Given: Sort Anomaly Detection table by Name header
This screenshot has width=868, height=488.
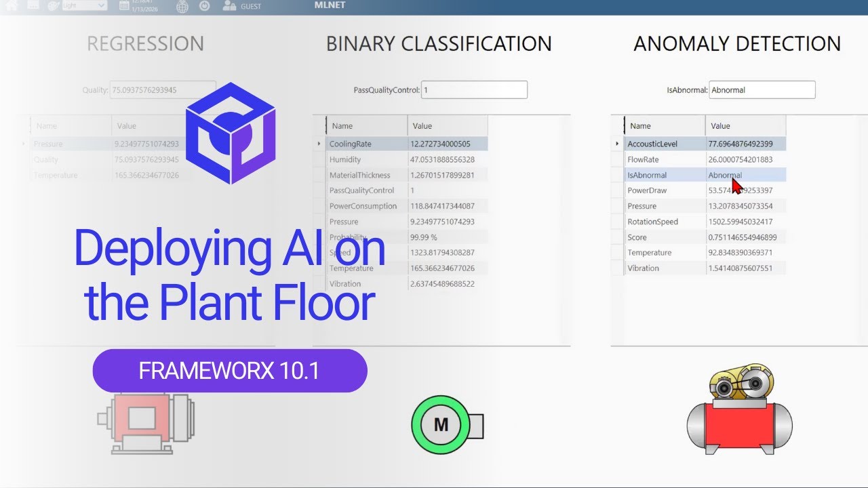Looking at the screenshot, I should [665, 125].
